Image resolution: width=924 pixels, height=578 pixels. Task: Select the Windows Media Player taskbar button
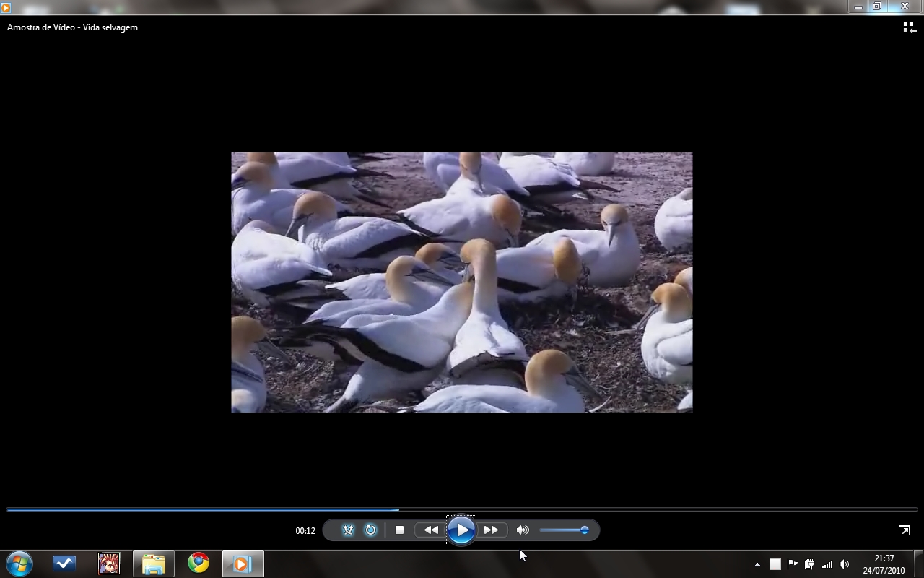click(243, 564)
